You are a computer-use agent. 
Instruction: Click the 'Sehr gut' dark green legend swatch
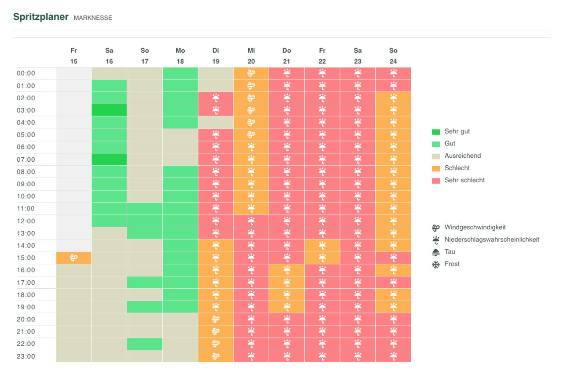pyautogui.click(x=436, y=131)
